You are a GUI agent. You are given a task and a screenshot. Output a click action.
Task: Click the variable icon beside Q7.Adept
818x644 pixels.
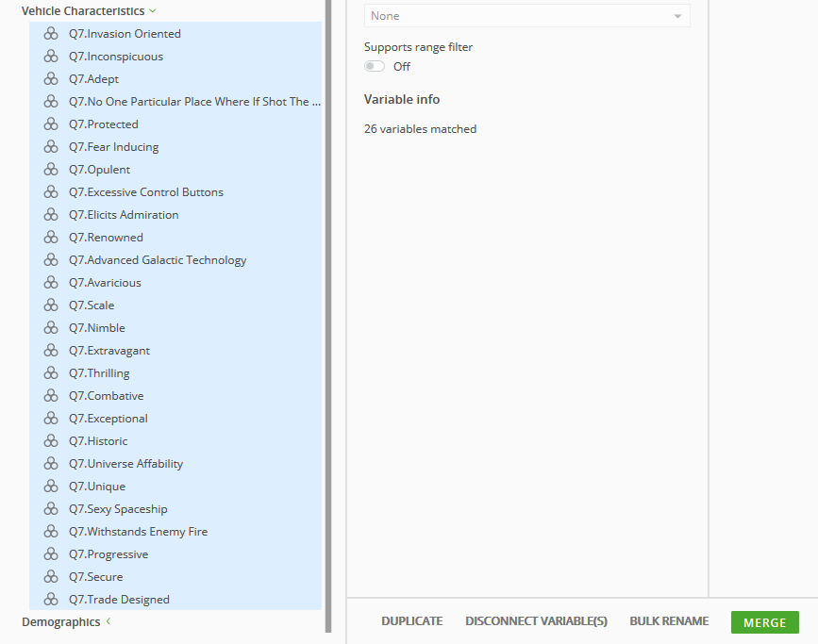51,79
